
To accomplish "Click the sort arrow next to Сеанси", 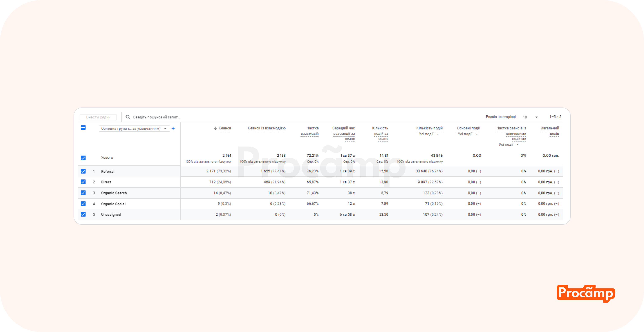I will click(x=215, y=128).
